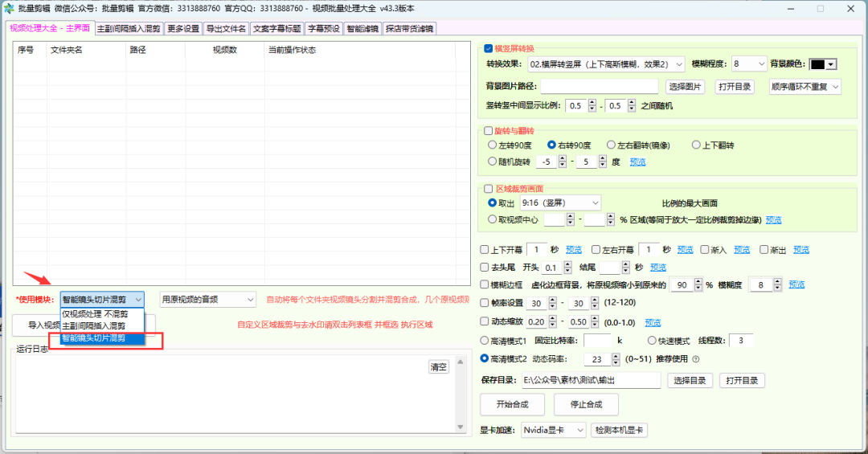This screenshot has width=868, height=454.
Task: Click the app icon in the title bar
Action: 8,8
